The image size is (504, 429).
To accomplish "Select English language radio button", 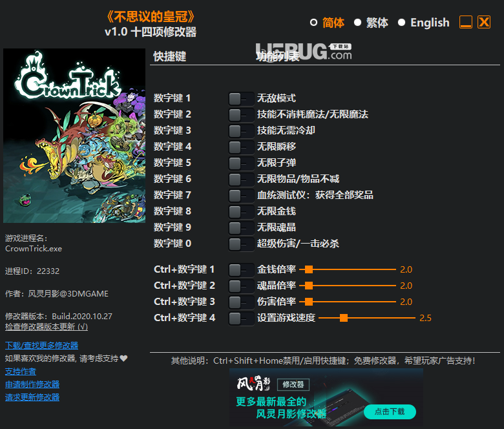I will point(401,23).
